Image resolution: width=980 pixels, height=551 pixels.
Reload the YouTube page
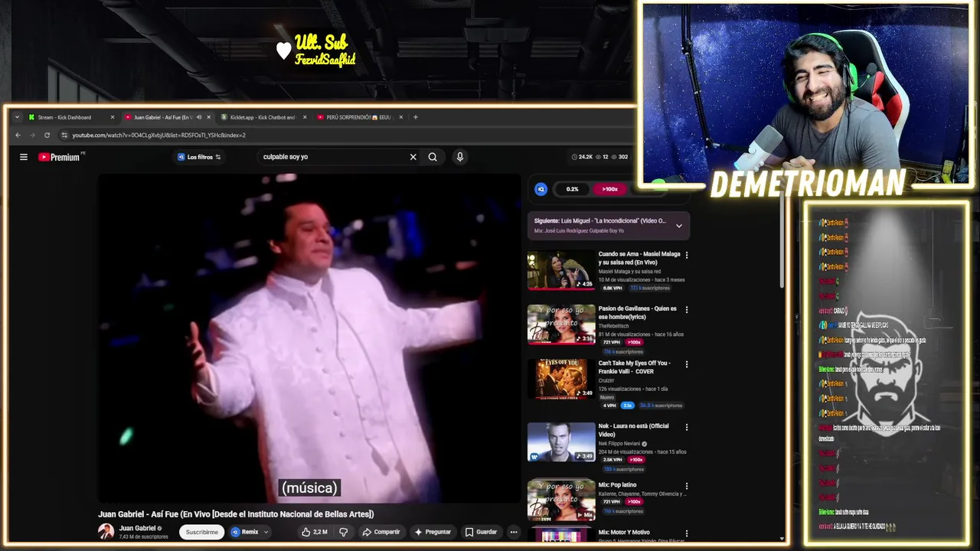(x=47, y=135)
